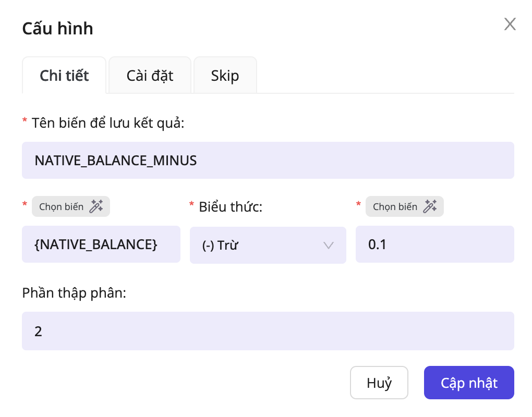Click the magic wand icon above 0.1 field
Viewport: 532px width, 417px height.
[430, 206]
